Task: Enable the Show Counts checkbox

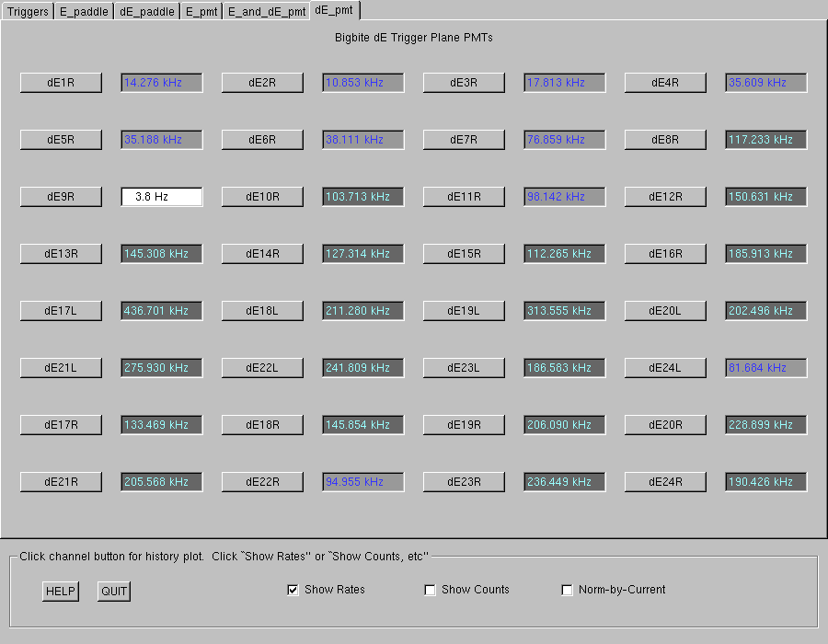Action: click(430, 590)
